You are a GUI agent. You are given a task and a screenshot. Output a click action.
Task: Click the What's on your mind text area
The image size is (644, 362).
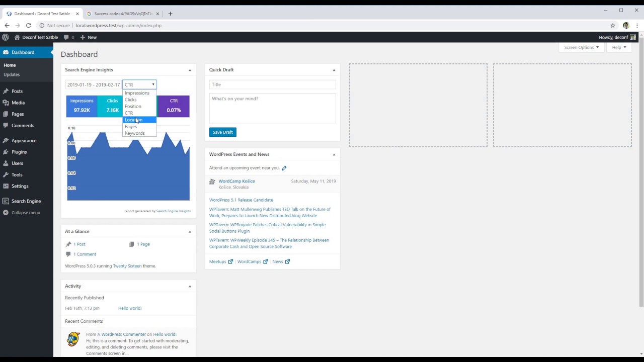(272, 108)
